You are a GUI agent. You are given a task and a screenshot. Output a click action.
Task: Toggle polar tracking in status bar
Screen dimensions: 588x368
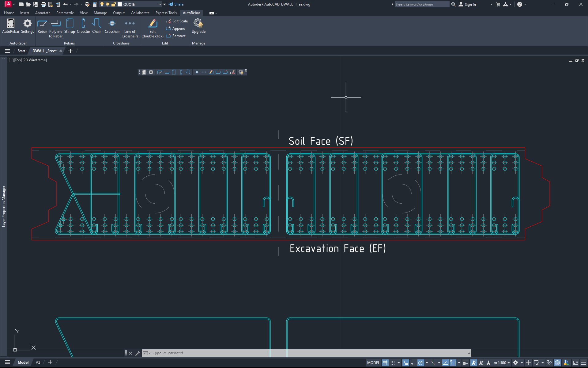click(421, 363)
